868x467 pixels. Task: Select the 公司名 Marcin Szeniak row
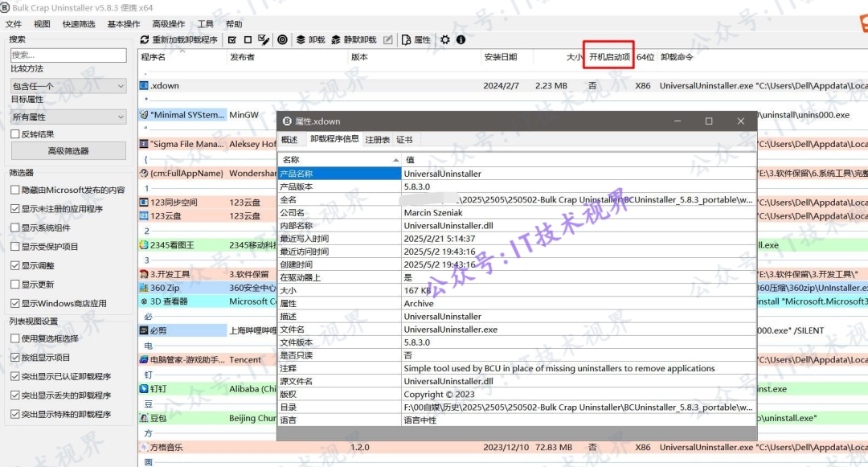coord(517,212)
